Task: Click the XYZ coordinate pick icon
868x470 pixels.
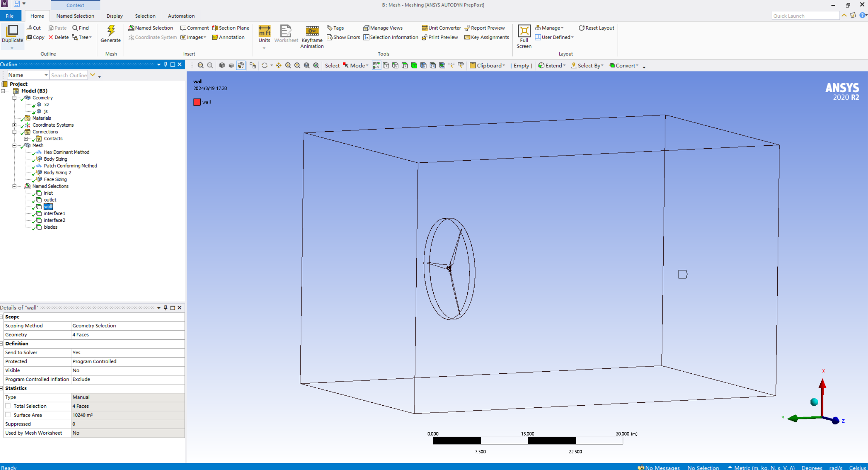Action: pyautogui.click(x=451, y=65)
